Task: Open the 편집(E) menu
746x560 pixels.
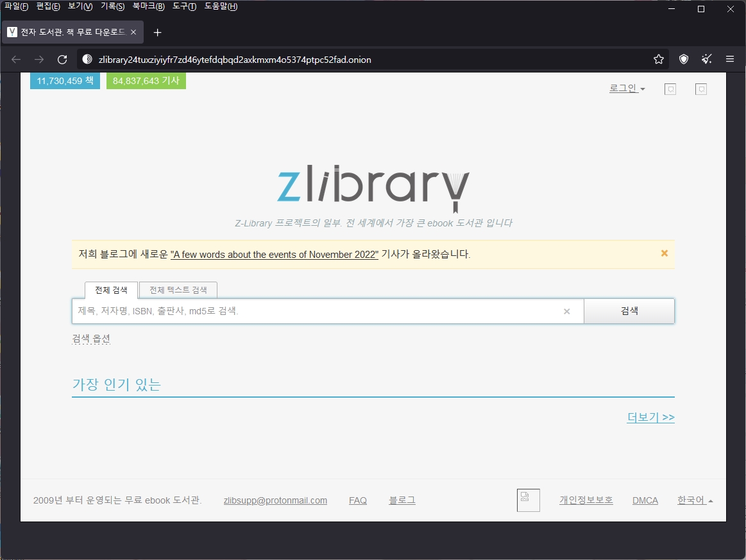Action: point(48,6)
